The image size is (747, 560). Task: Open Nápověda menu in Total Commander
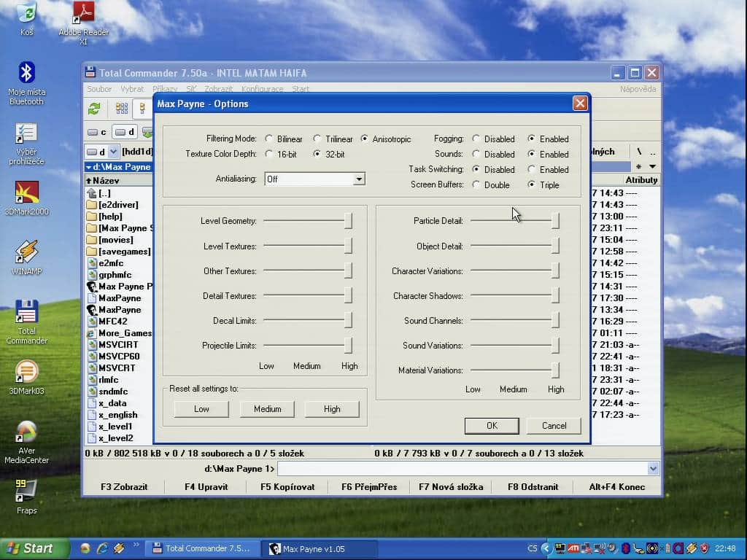click(638, 89)
